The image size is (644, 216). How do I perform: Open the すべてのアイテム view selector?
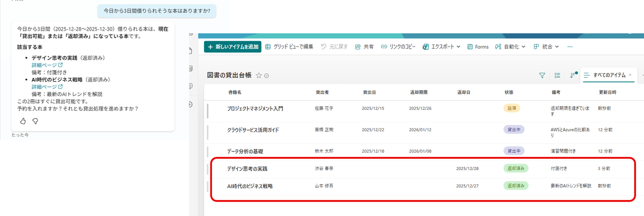coord(610,76)
